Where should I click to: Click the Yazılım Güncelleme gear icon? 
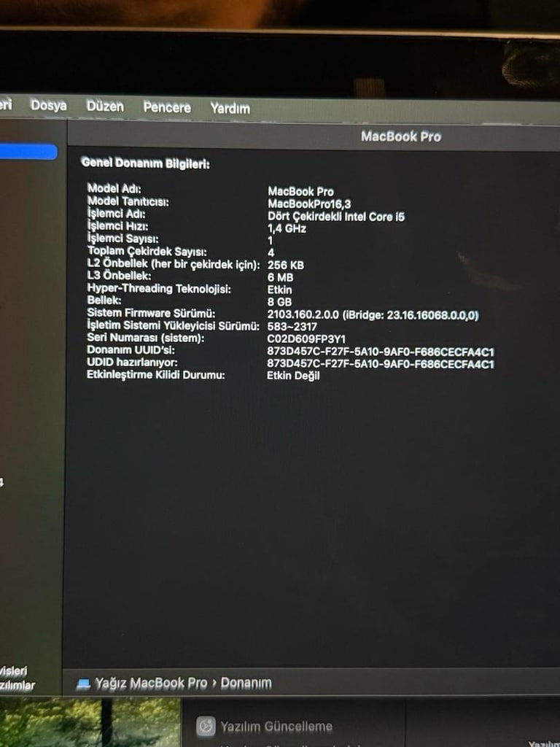coord(206,727)
